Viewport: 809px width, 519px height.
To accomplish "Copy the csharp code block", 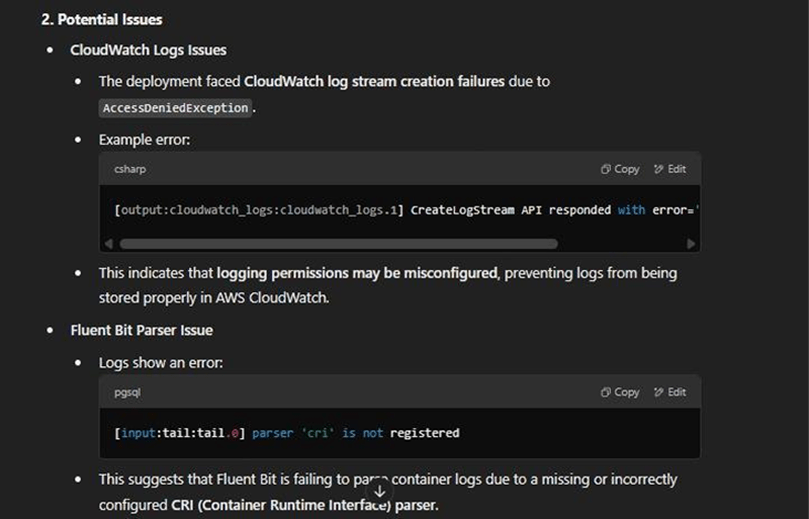I will point(620,169).
